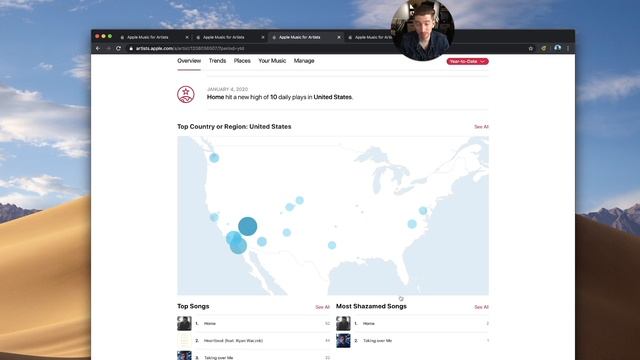Click the bold Home link in milestone text
The width and height of the screenshot is (640, 360).
216,97
